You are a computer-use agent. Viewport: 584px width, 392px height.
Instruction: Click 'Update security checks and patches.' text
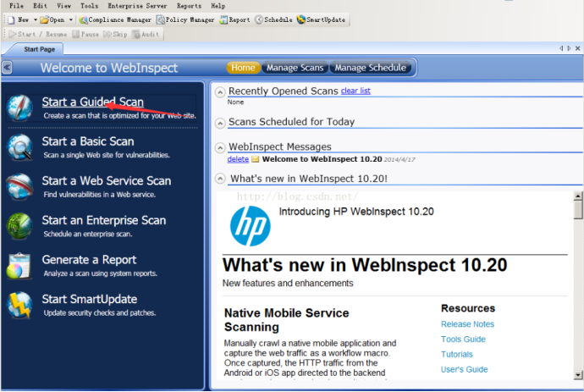[x=99, y=313]
